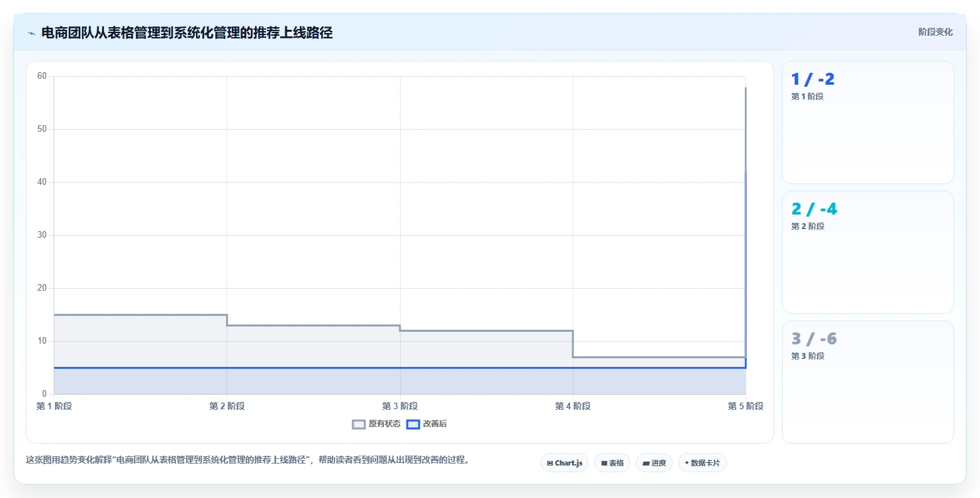980x498 pixels.
Task: Click the 阶段变化 label in header
Action: point(935,32)
